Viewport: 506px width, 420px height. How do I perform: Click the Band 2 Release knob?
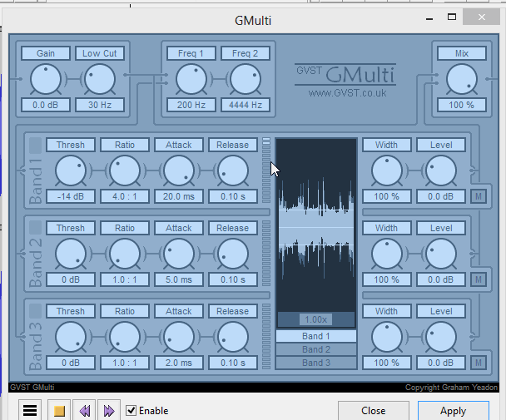coord(233,254)
